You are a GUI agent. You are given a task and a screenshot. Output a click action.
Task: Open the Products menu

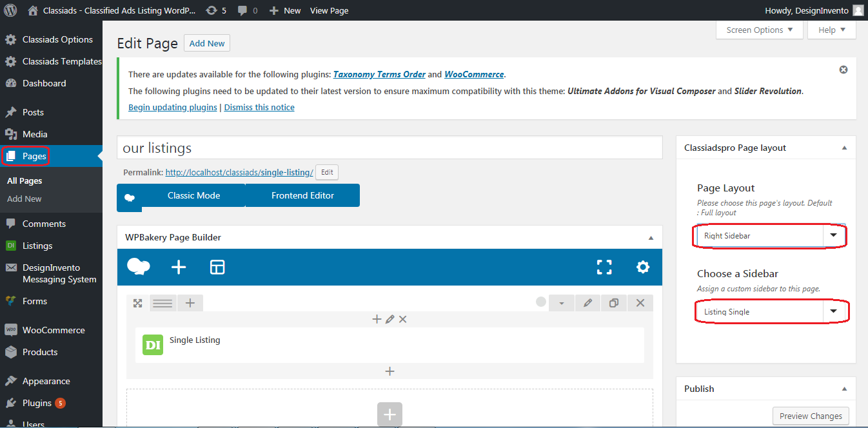coord(51,352)
